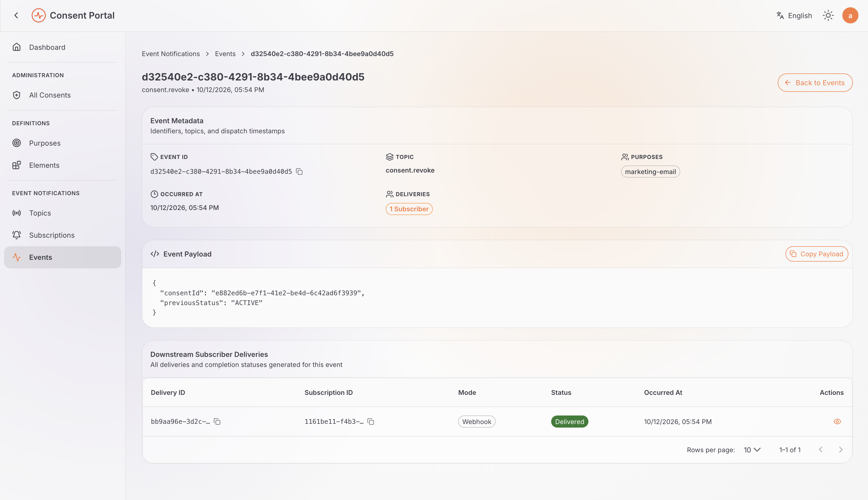
Task: Click the Elements blocks icon
Action: click(x=17, y=165)
